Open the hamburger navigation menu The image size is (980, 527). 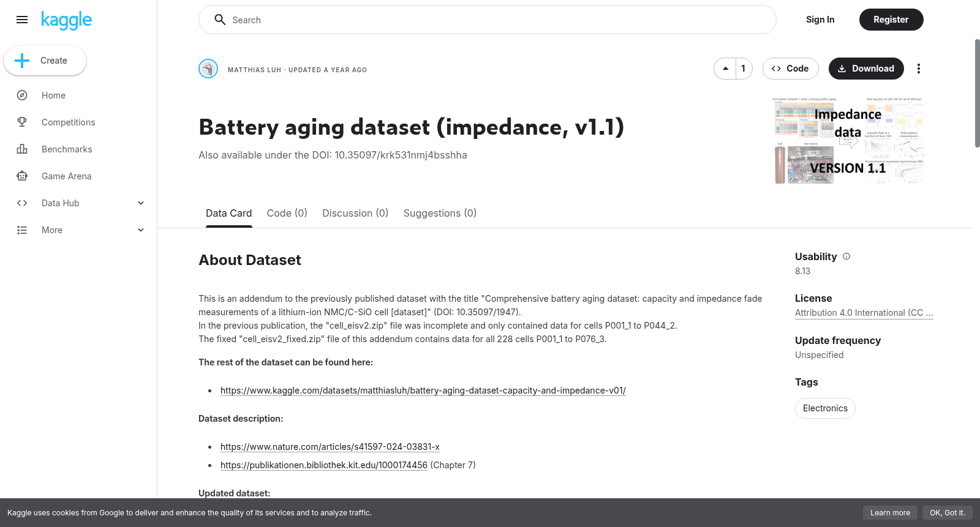pos(22,20)
